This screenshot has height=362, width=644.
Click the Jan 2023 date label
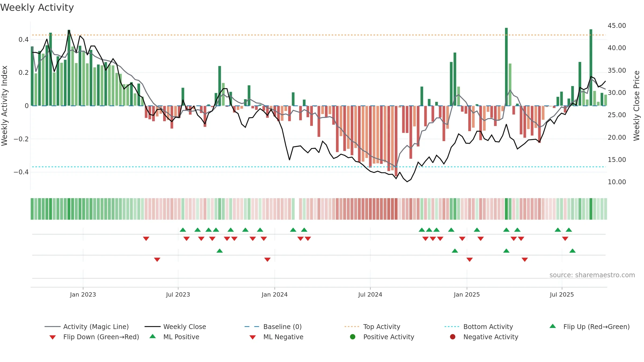[x=83, y=294]
